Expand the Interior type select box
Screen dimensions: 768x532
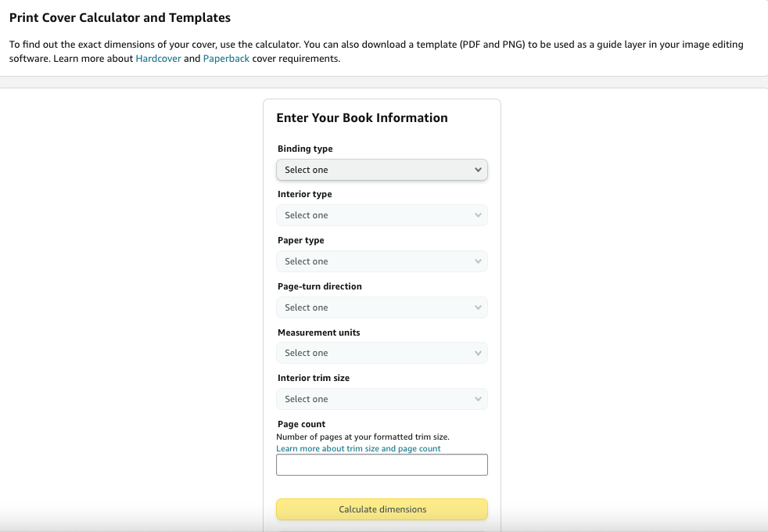382,215
